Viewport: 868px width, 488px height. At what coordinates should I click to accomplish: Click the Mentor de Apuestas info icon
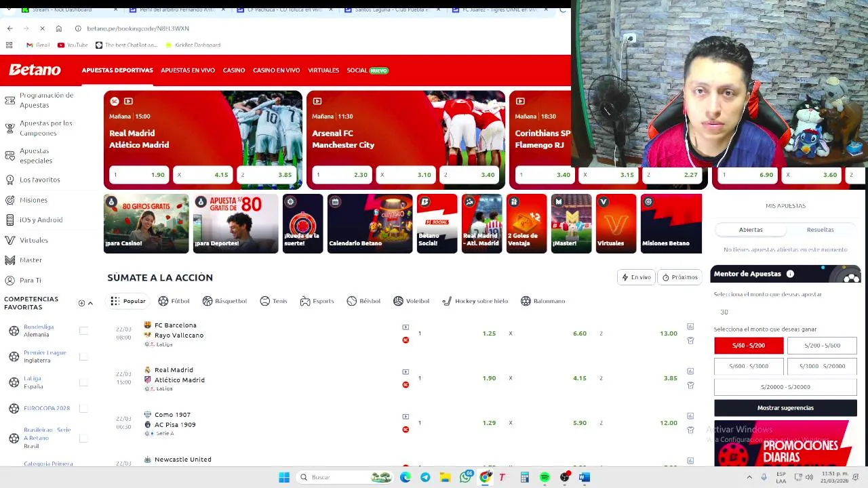(x=790, y=274)
